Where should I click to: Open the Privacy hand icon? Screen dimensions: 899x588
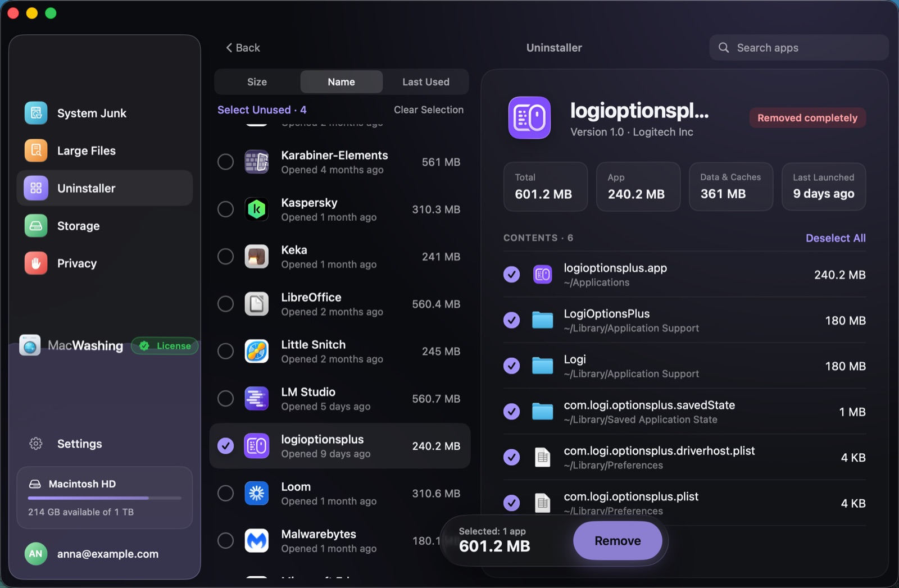coord(36,263)
